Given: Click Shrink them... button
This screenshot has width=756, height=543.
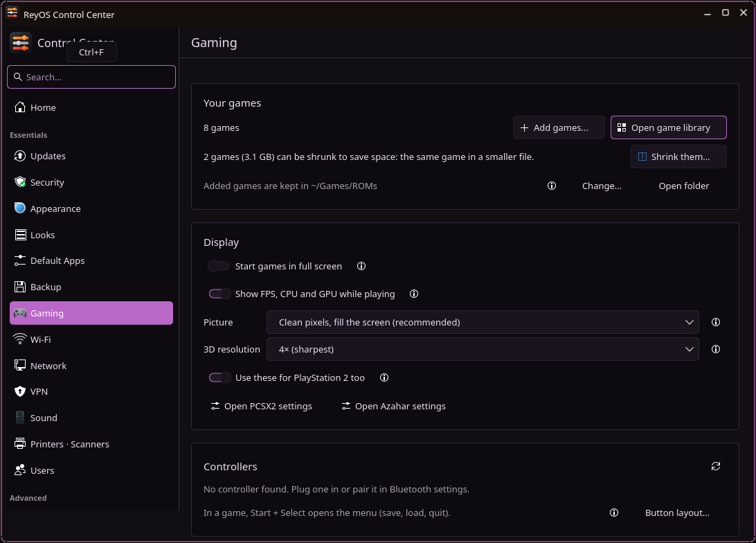Looking at the screenshot, I should pos(678,157).
